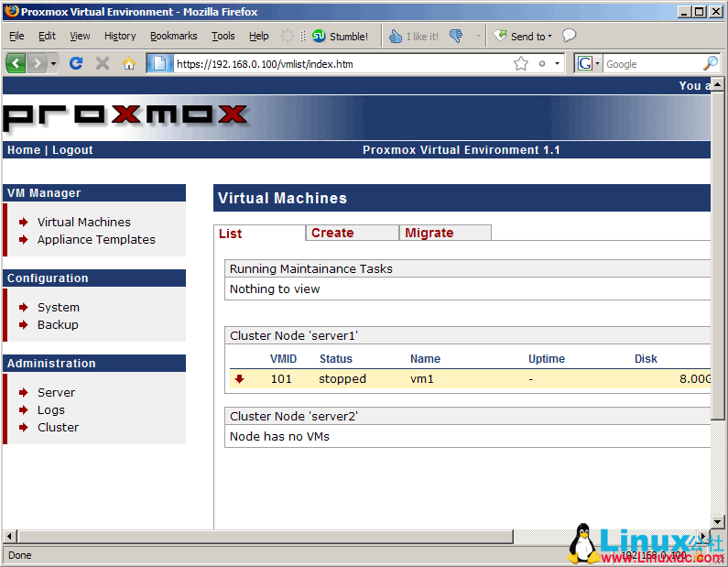Viewport: 728px width, 567px height.
Task: Click the Firefox home icon
Action: click(x=129, y=63)
